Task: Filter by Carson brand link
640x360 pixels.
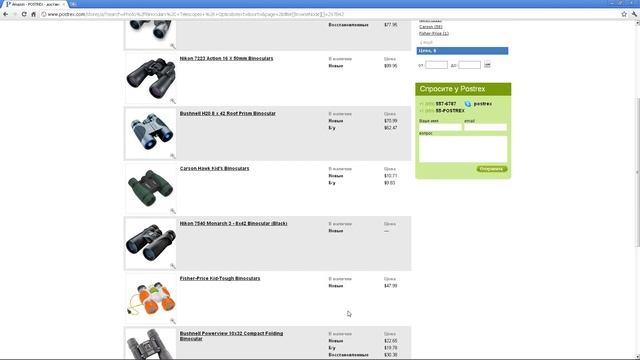Action: point(431,27)
